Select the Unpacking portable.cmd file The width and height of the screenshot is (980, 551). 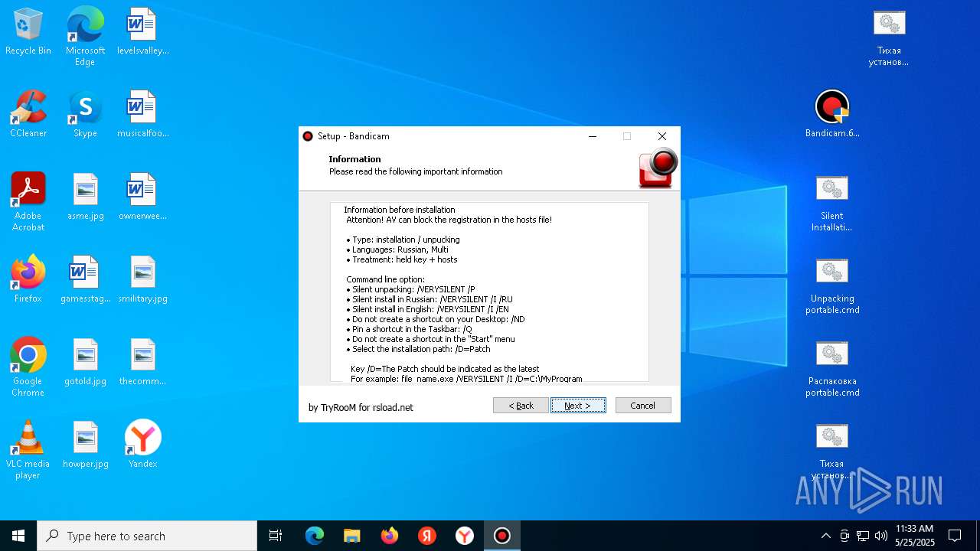pyautogui.click(x=832, y=285)
